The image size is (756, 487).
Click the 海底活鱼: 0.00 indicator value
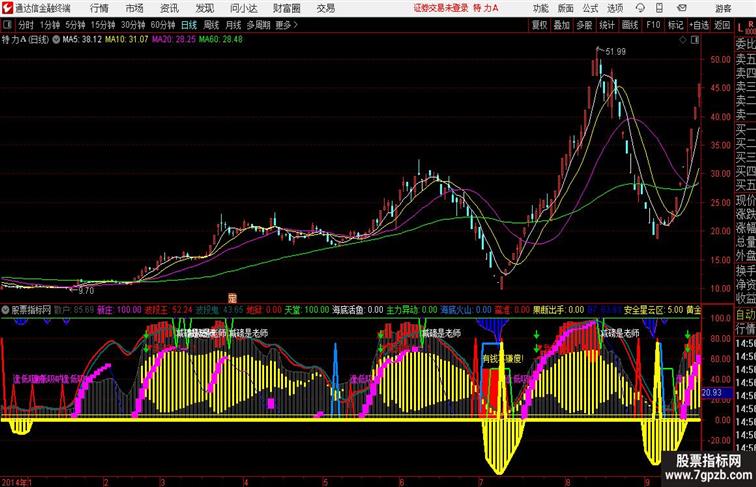(357, 310)
